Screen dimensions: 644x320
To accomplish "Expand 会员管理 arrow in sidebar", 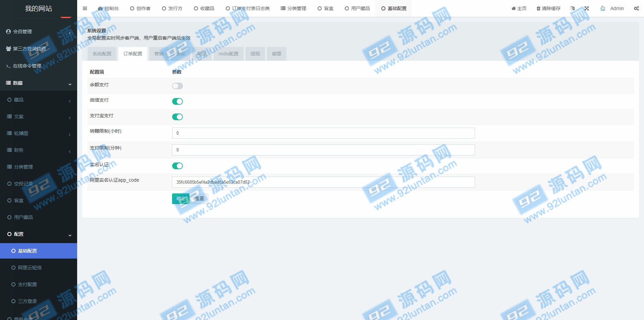I will coord(70,33).
